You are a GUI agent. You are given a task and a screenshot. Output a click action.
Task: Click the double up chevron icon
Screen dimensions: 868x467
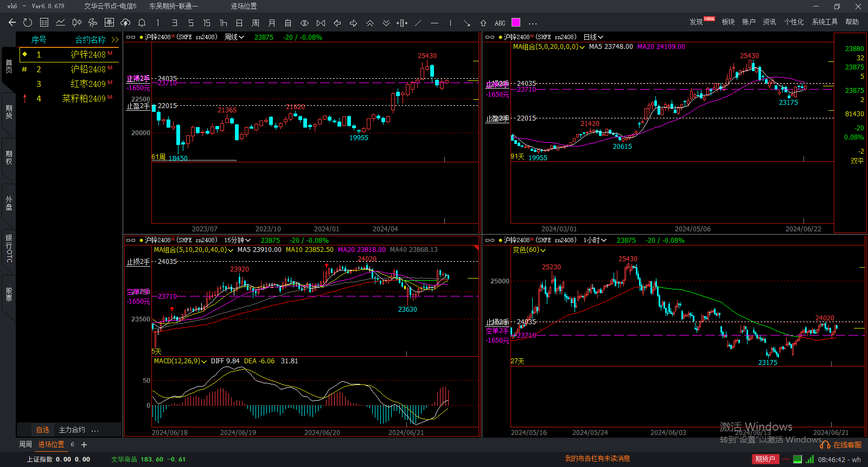[369, 23]
